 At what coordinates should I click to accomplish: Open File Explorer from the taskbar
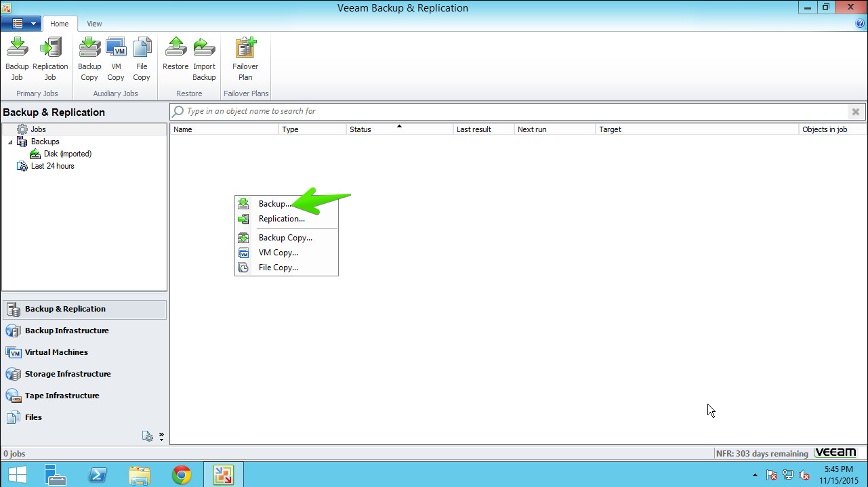(x=140, y=474)
